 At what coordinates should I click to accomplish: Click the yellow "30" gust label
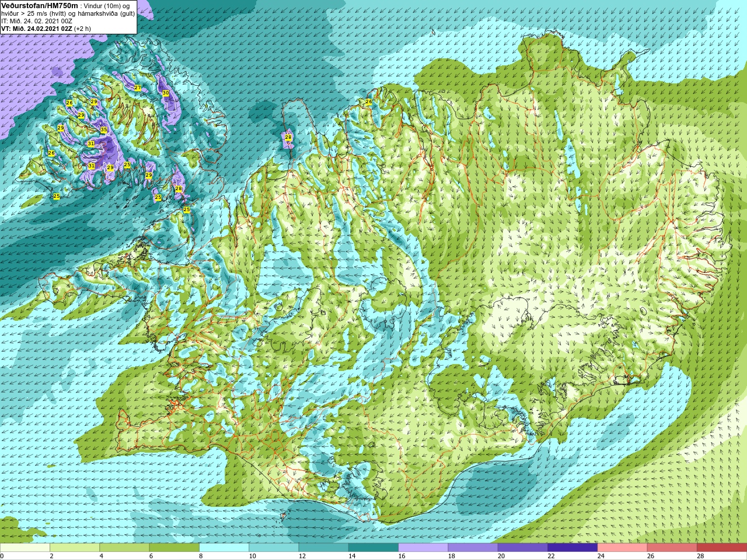pos(166,93)
